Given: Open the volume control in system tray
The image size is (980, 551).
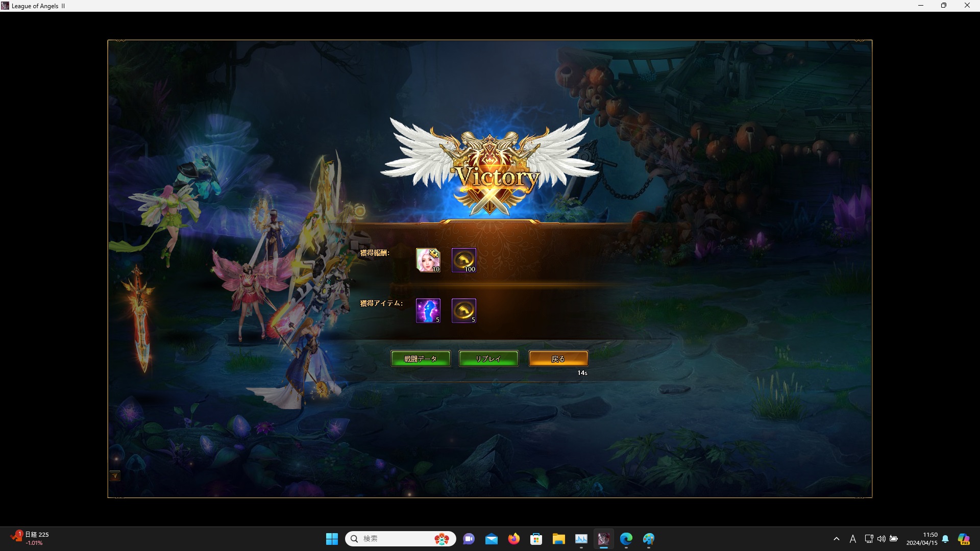Looking at the screenshot, I should pyautogui.click(x=881, y=539).
